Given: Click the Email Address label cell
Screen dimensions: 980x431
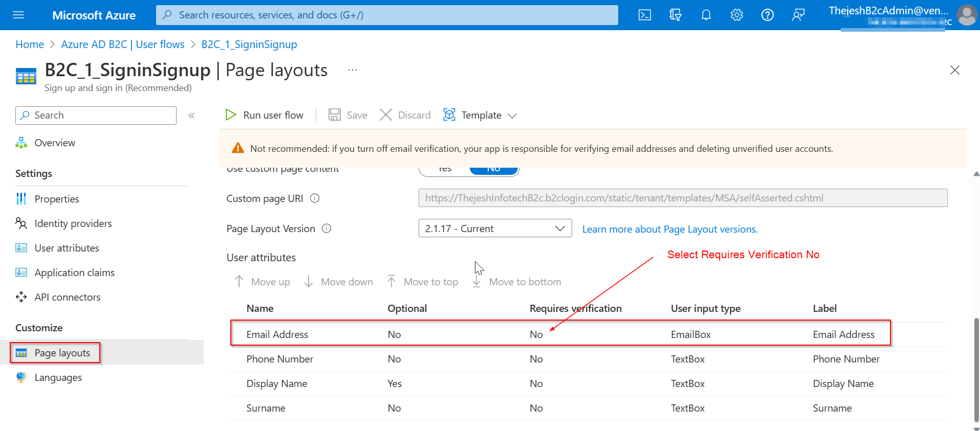Looking at the screenshot, I should pos(844,334).
